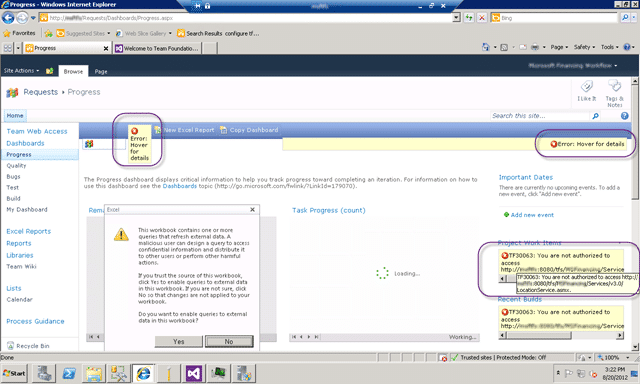Viewport: 640px width, 384px height.
Task: Click the IE stop loading X icon
Action: tap(482, 18)
